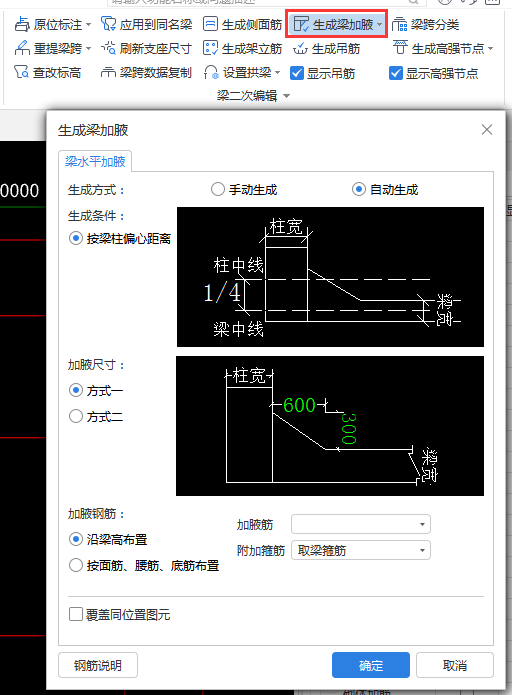This screenshot has height=695, width=512.
Task: Enable 覆盖同位置图元 checkbox
Action: pyautogui.click(x=76, y=614)
